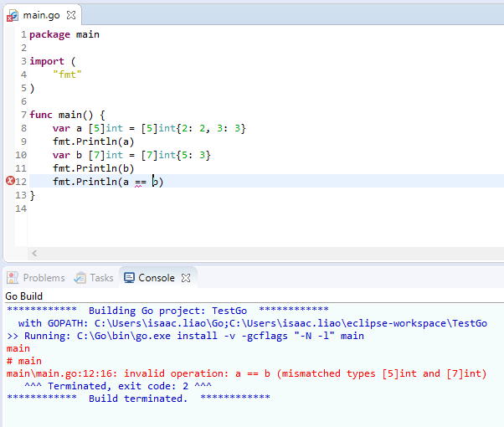
Task: Click the Tasks view icon
Action: tap(80, 278)
